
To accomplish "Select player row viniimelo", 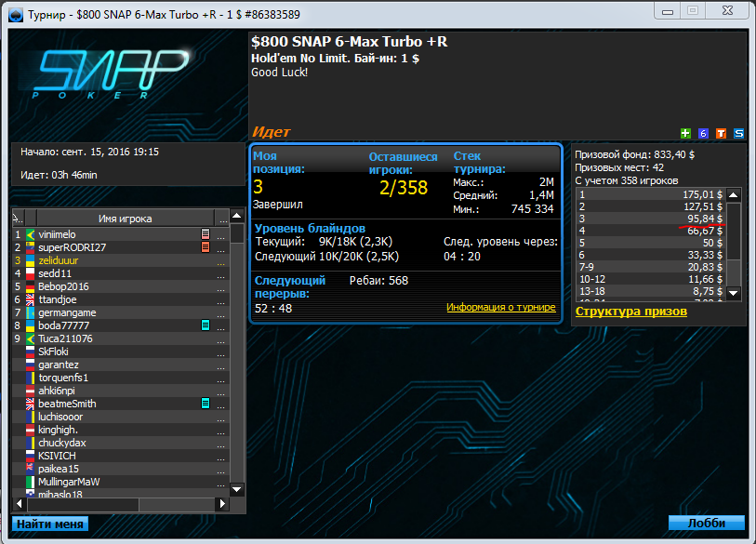I will (121, 234).
